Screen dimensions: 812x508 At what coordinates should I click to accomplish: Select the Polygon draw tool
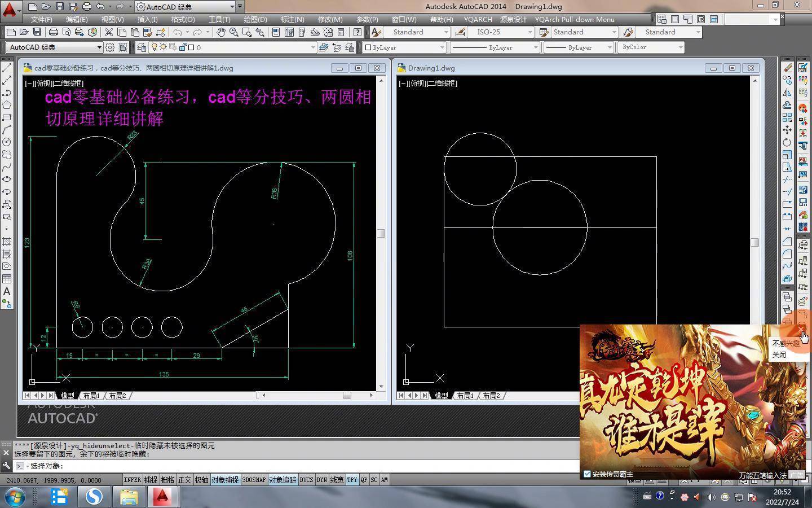click(x=7, y=105)
